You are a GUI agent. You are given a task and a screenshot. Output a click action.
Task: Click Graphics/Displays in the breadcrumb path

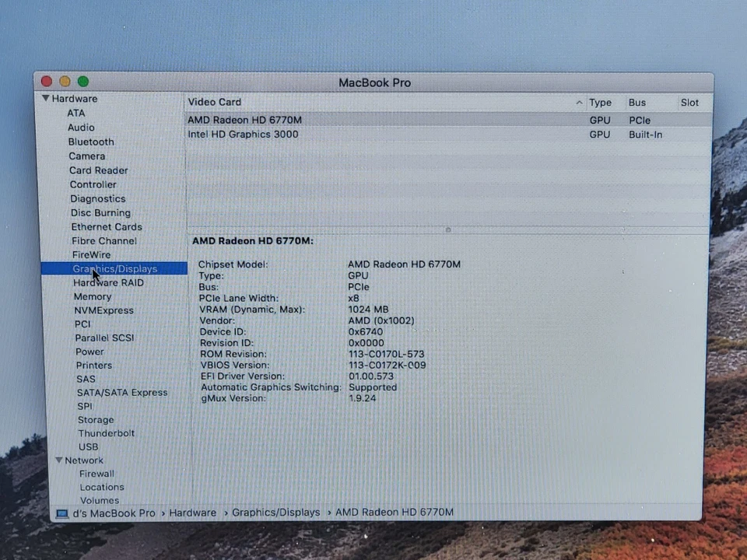275,513
